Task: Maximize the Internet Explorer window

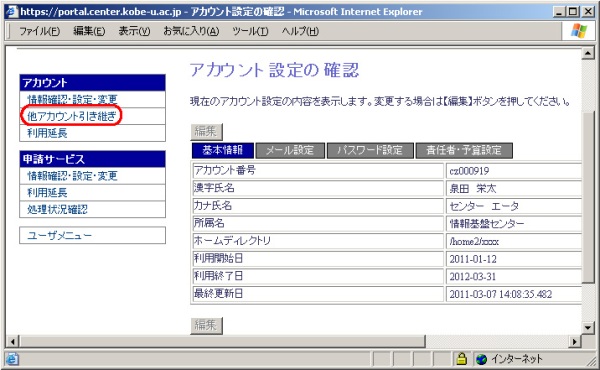Action: coord(573,12)
